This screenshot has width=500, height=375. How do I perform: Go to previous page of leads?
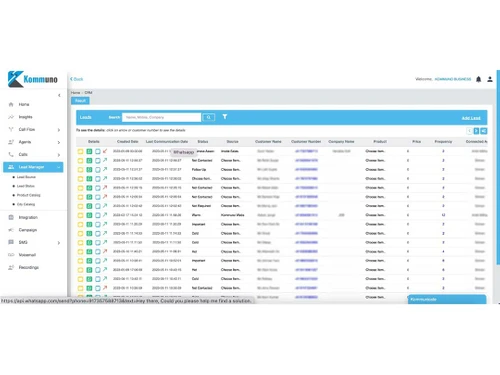(469, 131)
